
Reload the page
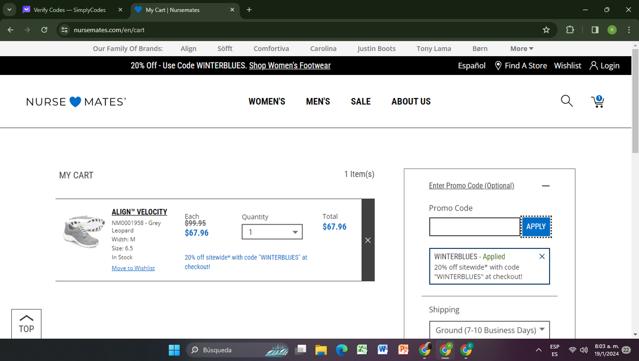(x=44, y=30)
